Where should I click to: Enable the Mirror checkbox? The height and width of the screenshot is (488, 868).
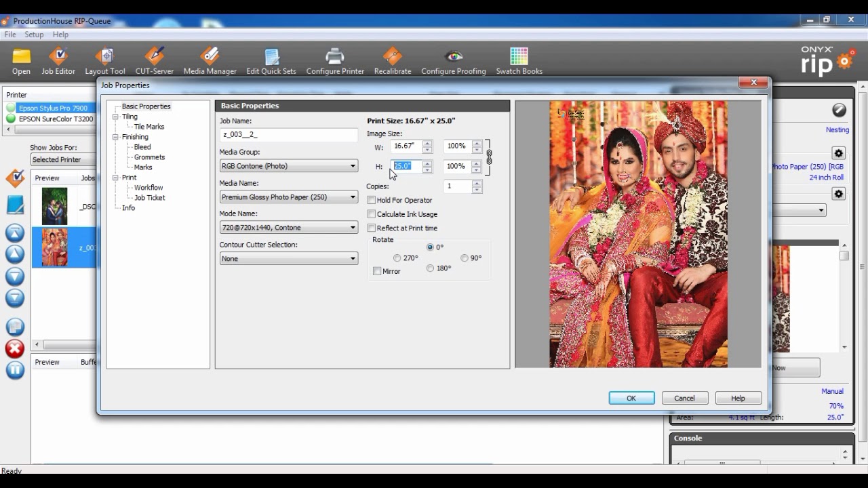(377, 271)
